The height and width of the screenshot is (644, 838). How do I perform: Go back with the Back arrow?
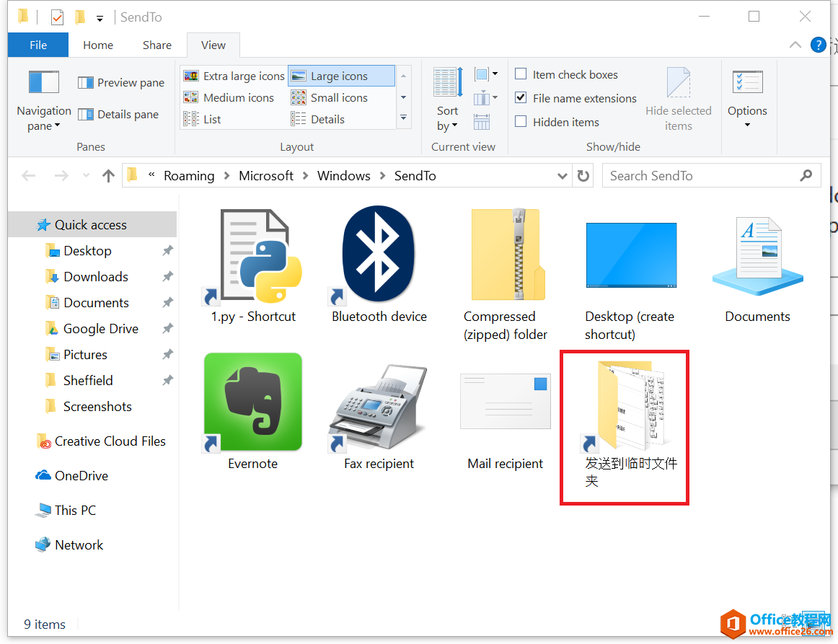[29, 175]
